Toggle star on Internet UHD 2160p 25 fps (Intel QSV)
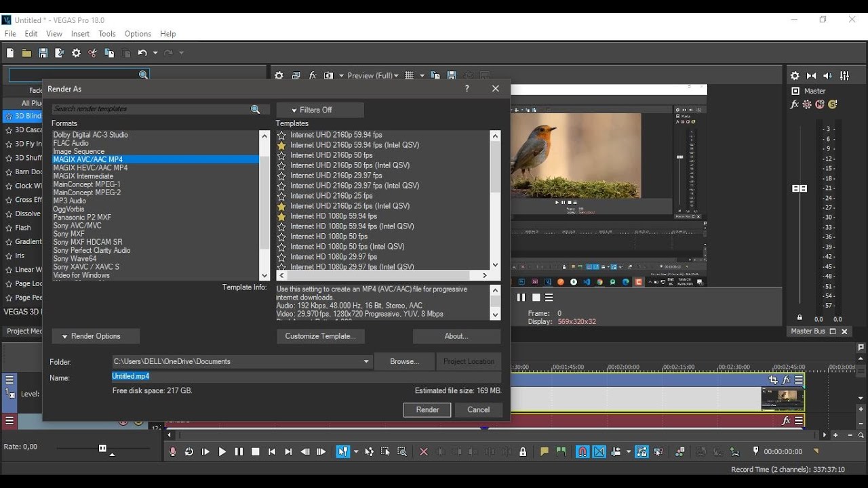868x488 pixels. [281, 206]
